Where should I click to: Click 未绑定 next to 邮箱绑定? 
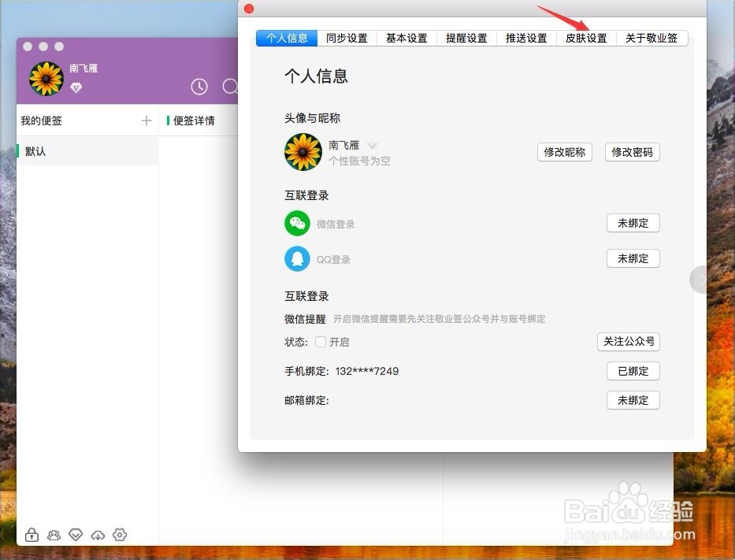click(633, 400)
